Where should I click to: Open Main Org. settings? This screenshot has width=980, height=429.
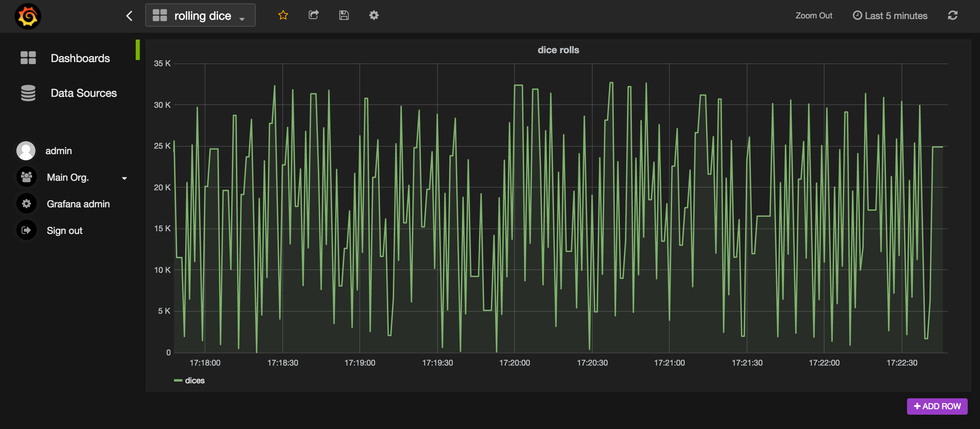click(x=68, y=178)
